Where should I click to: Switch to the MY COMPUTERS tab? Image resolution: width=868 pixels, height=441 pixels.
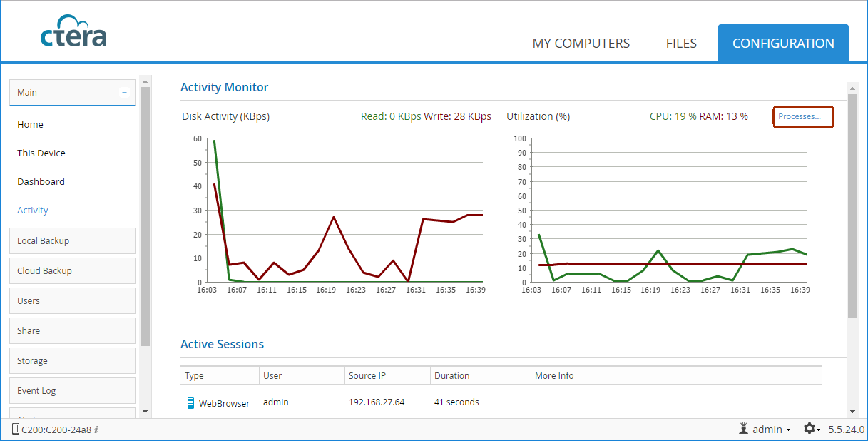point(581,44)
